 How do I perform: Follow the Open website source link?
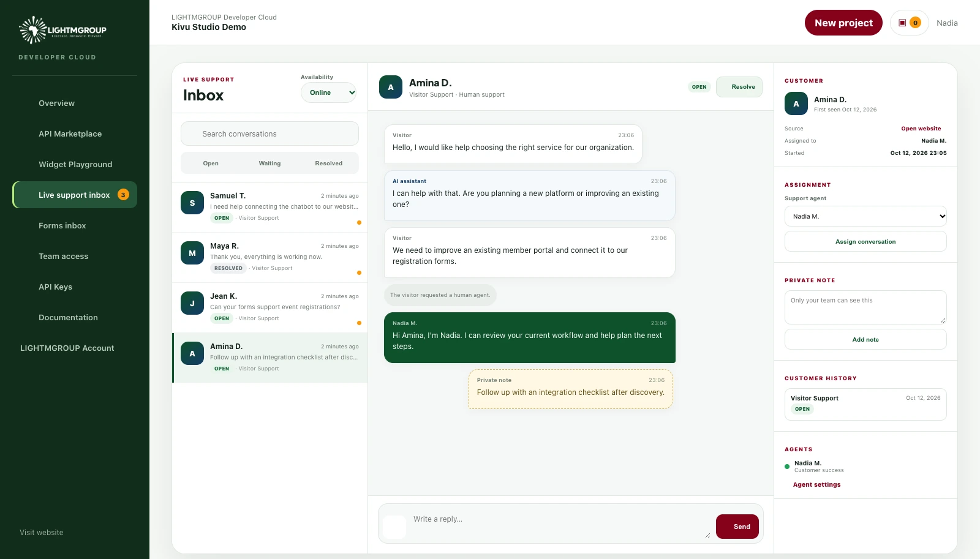coord(921,129)
